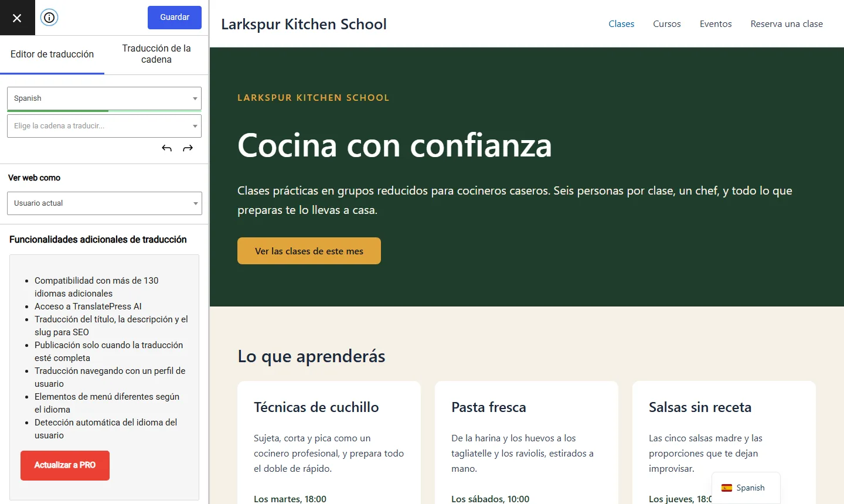The image size is (844, 504).
Task: Go to the Eventos menu item
Action: click(x=716, y=24)
